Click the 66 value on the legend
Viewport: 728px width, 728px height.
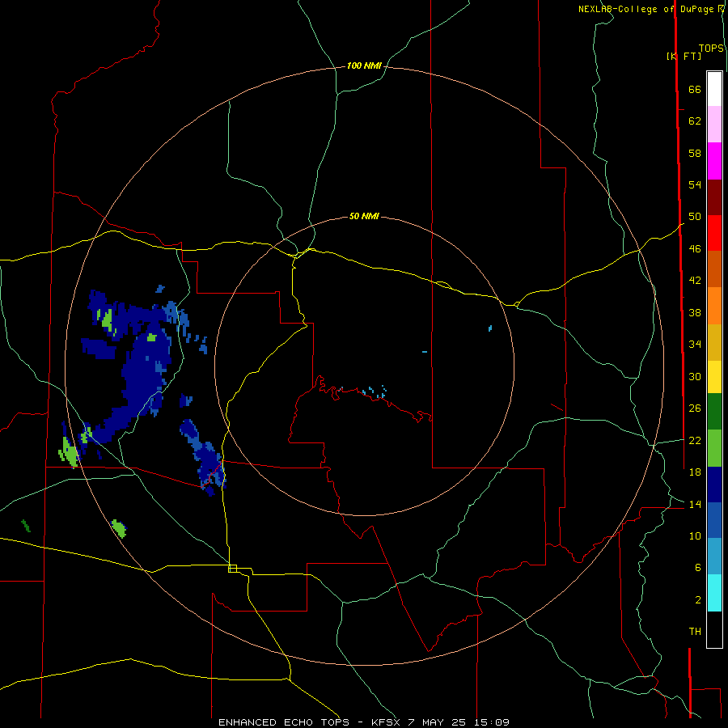[695, 90]
